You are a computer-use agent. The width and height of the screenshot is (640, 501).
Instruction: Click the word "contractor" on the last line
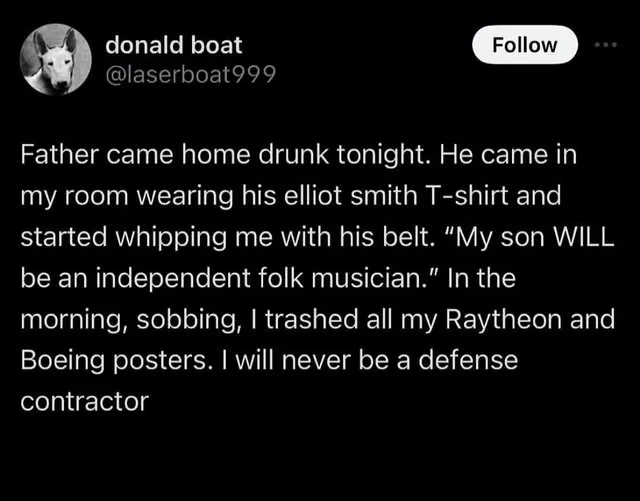(84, 401)
